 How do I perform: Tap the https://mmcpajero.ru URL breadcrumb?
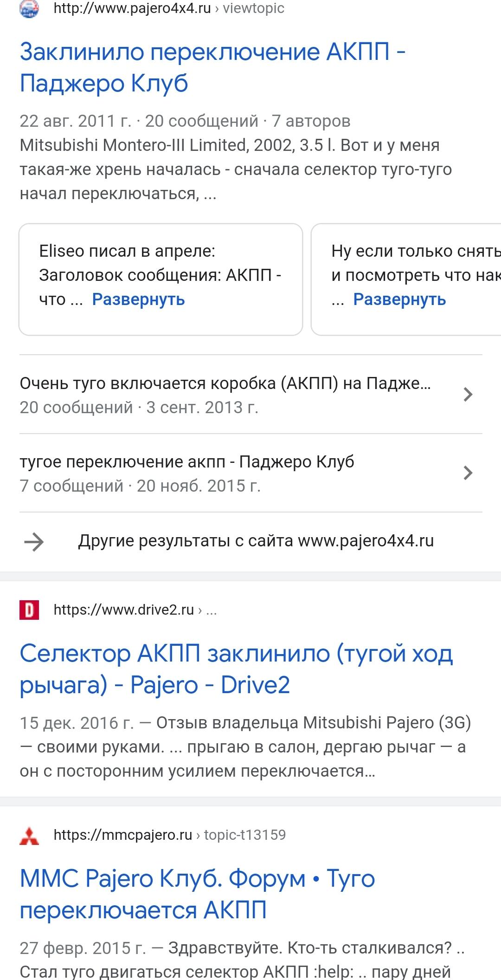click(x=170, y=835)
